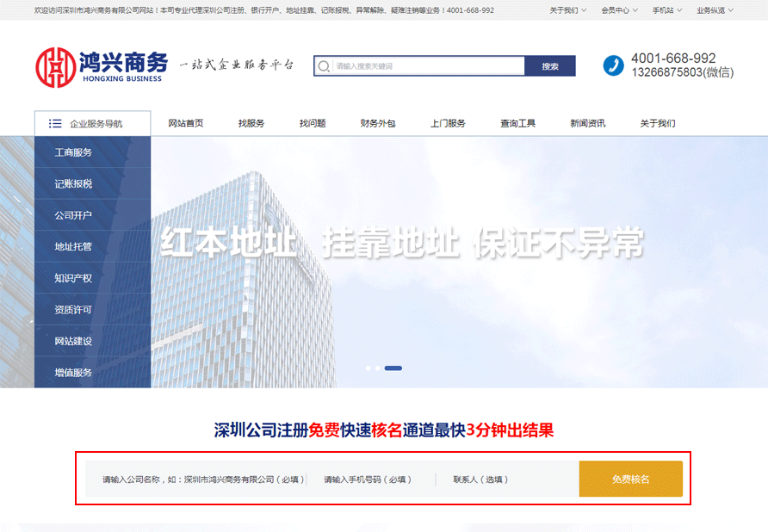Select 查询工具 in the main menu

pyautogui.click(x=517, y=123)
